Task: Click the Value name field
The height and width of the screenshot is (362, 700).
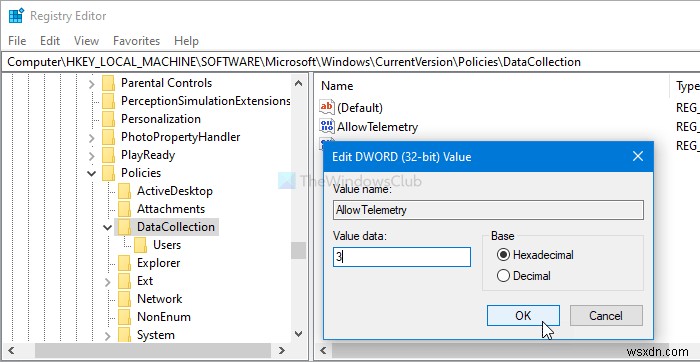Action: [488, 210]
